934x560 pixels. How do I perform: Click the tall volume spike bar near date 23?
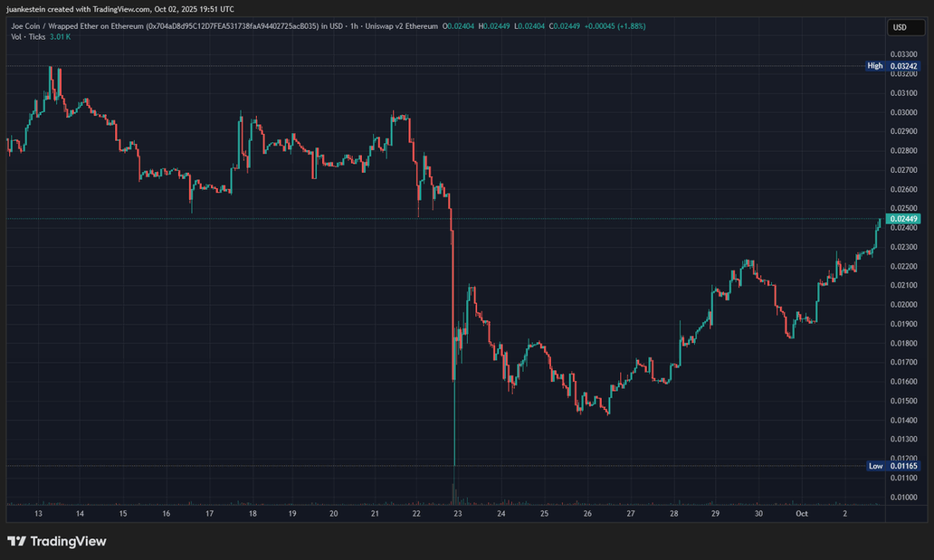(453, 491)
